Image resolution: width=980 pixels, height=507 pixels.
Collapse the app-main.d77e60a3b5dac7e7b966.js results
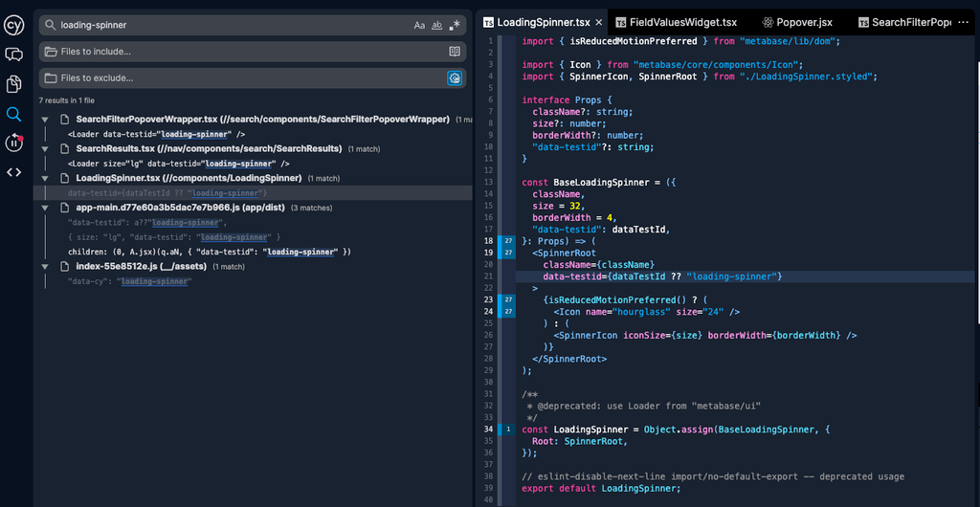pos(45,208)
